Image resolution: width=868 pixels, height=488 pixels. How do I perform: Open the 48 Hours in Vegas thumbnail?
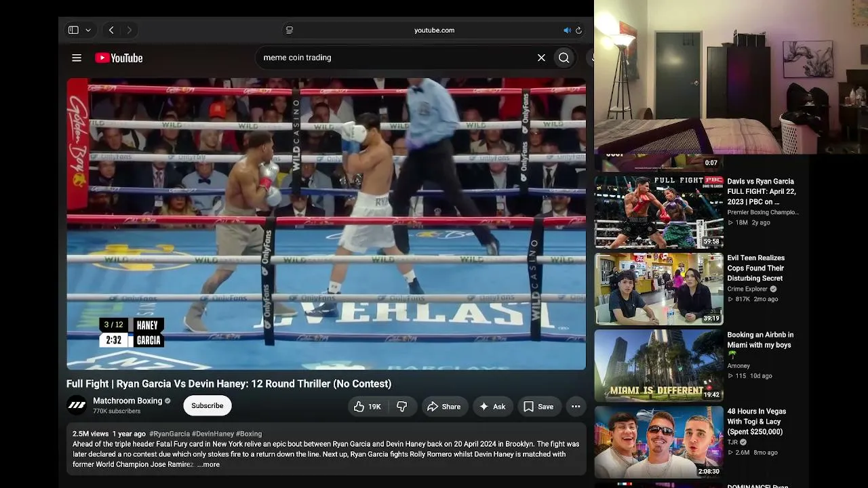(659, 442)
